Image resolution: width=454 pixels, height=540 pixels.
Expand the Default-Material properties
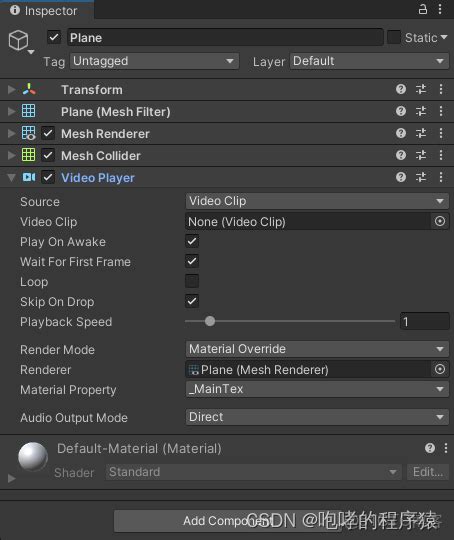click(x=11, y=478)
